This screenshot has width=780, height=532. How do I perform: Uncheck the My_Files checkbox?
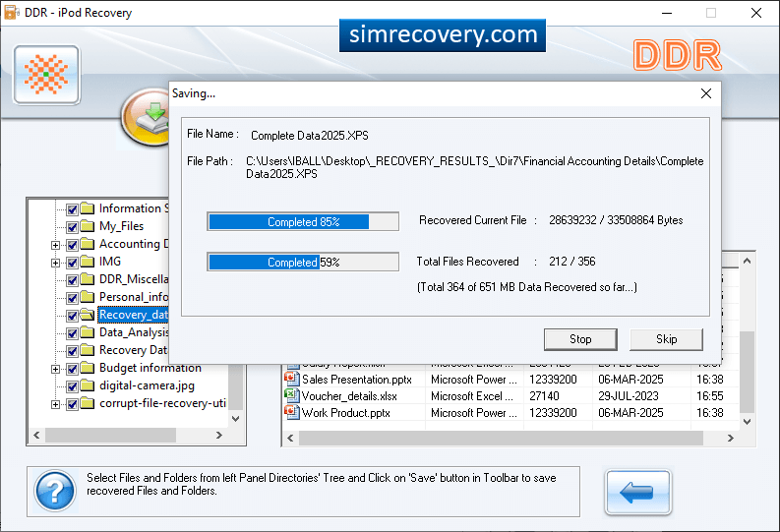72,227
